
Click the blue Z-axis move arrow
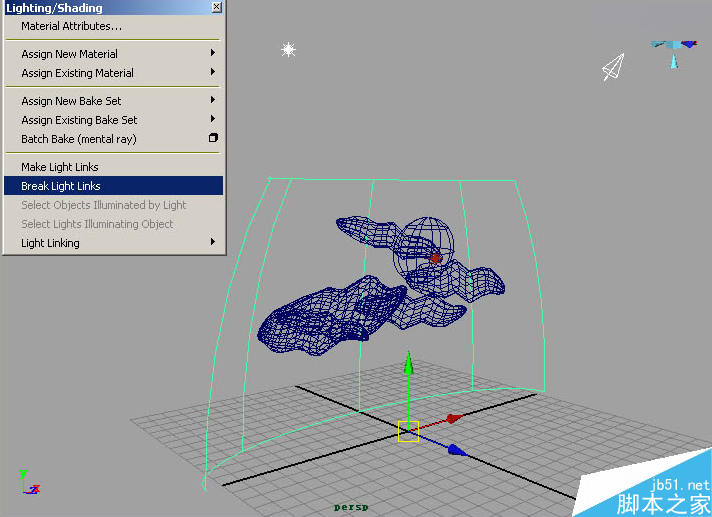click(458, 450)
